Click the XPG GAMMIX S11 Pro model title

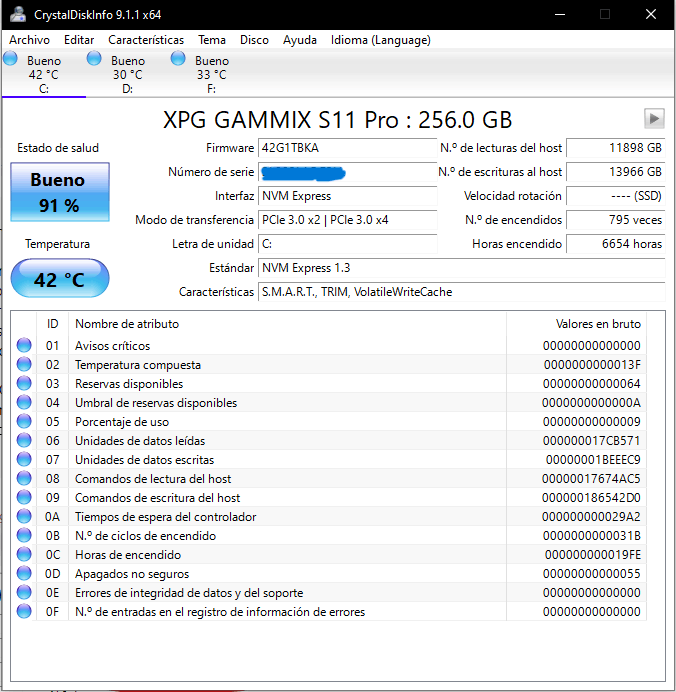338,120
